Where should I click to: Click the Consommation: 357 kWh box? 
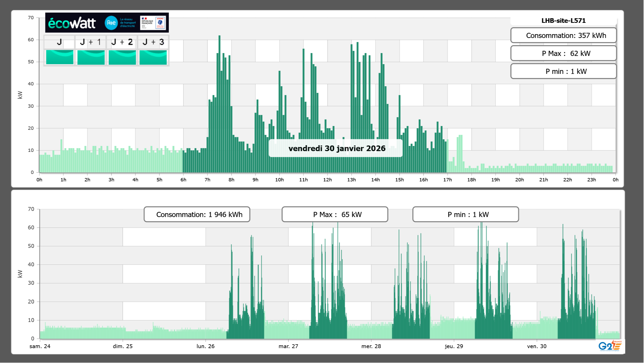point(563,35)
